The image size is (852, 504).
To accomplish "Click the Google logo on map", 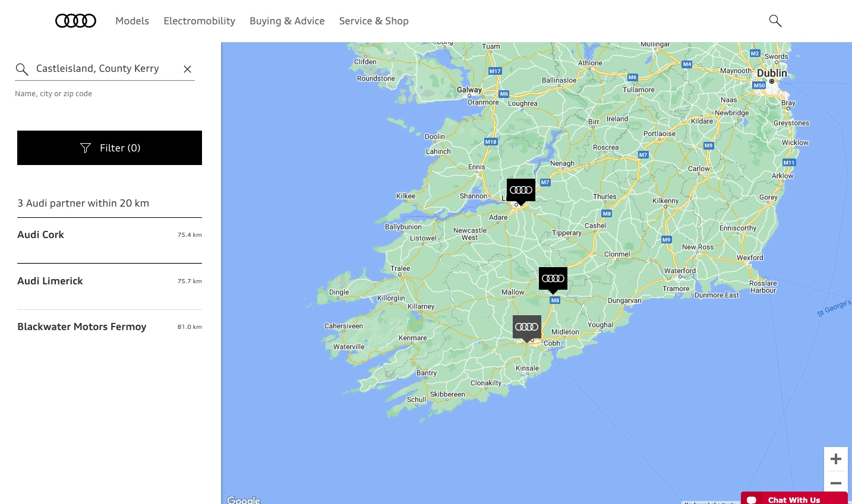I will tap(244, 500).
